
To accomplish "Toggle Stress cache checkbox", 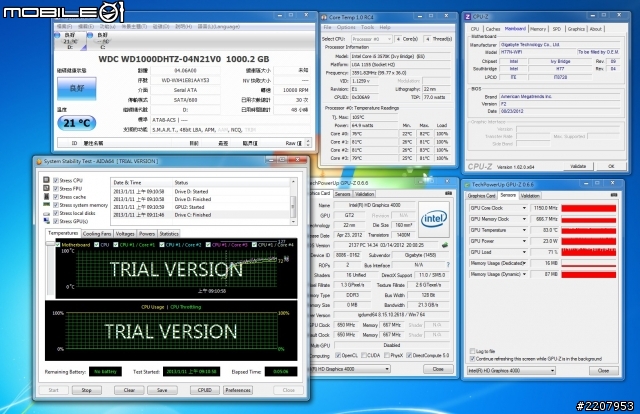I will [x=56, y=196].
